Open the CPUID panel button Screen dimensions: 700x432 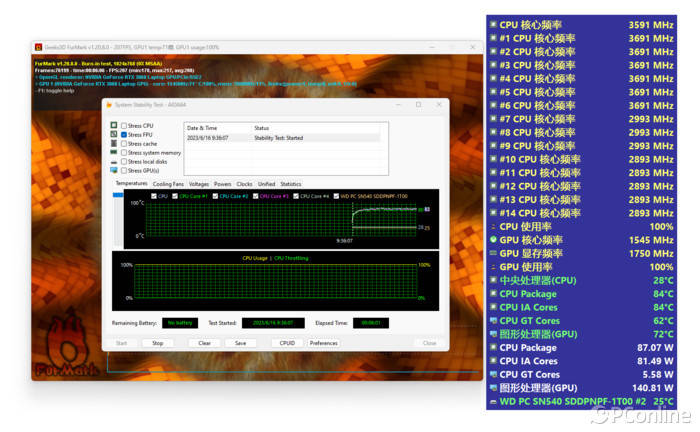287,343
